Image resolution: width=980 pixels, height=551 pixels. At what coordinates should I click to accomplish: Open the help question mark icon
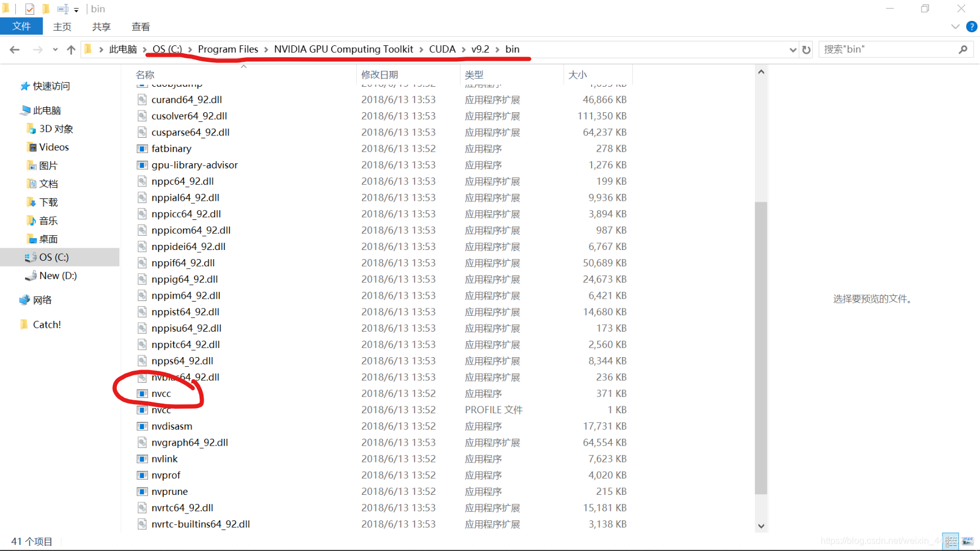tap(971, 27)
